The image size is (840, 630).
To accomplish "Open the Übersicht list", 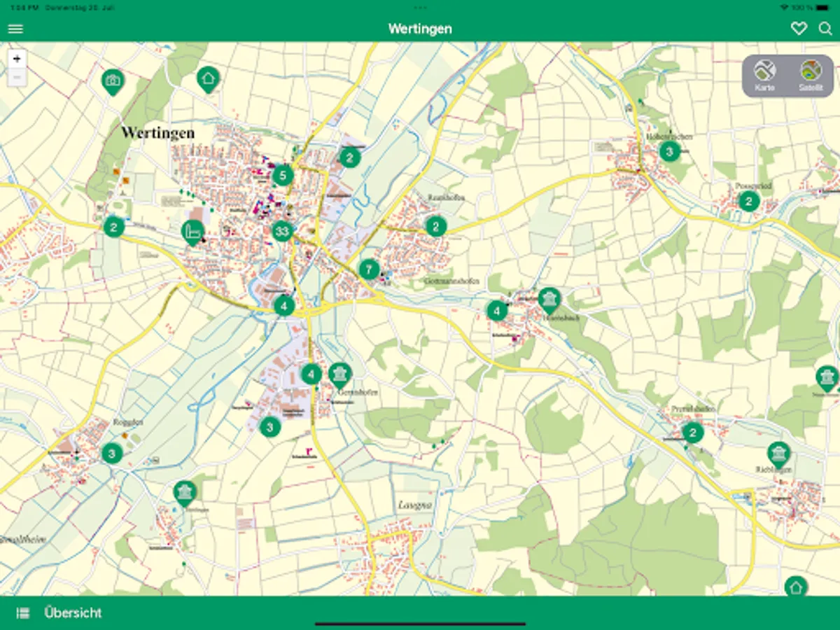I will [x=73, y=612].
